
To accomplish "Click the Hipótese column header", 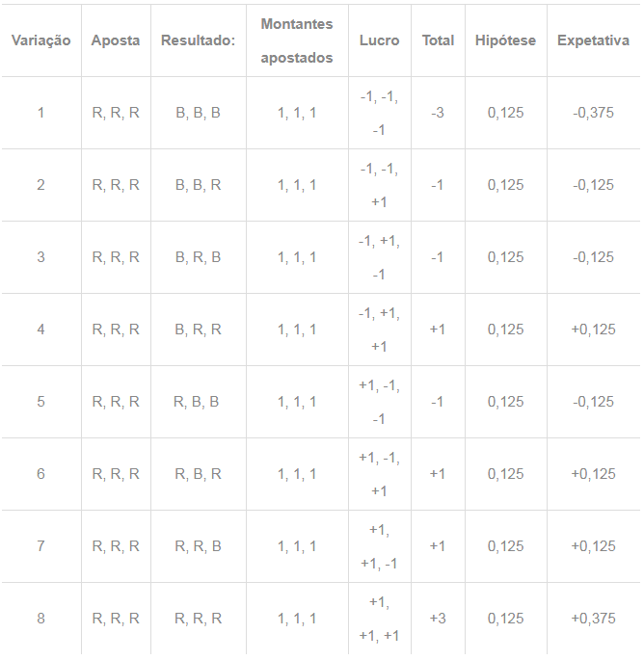I will [505, 40].
